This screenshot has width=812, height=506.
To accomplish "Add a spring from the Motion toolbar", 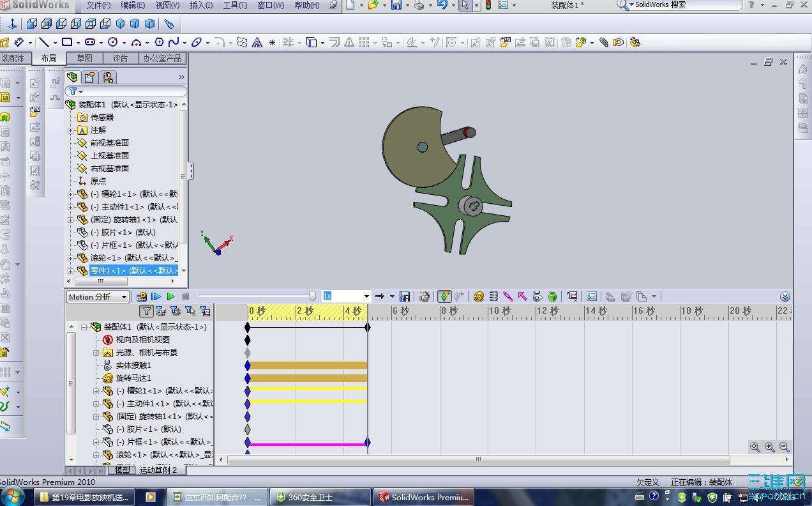I will [493, 296].
